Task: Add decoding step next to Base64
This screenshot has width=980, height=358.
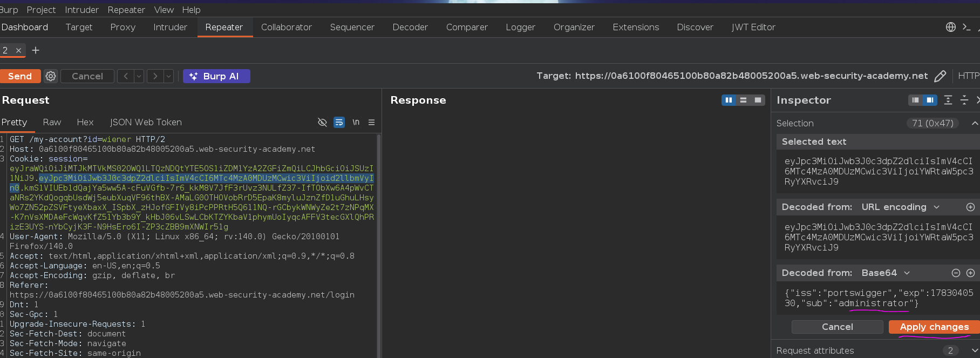Action: pyautogui.click(x=970, y=273)
